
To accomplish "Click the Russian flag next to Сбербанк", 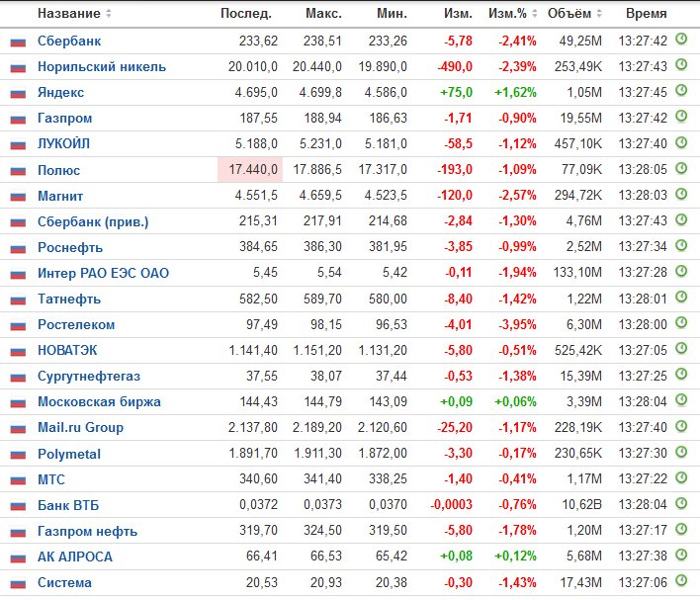I will click(18, 43).
